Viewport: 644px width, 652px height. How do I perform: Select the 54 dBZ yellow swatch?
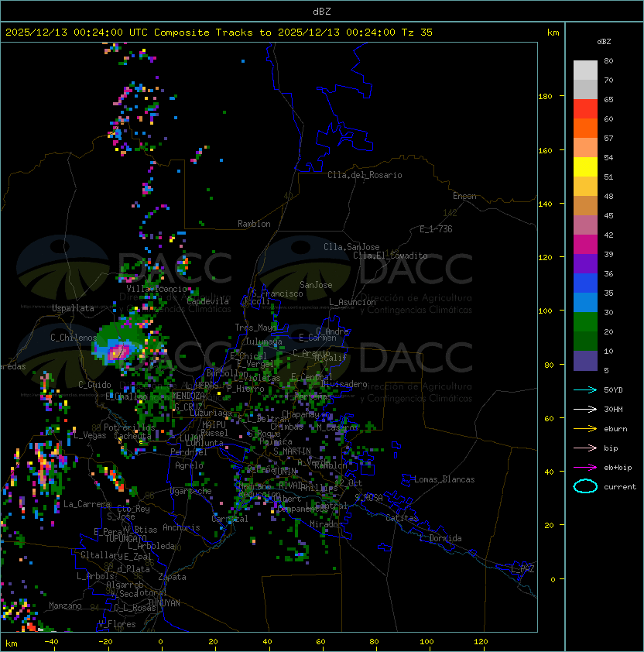coord(585,166)
